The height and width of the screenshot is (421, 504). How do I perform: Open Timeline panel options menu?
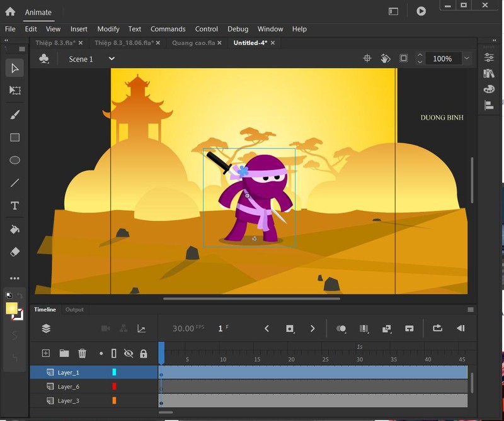(x=470, y=310)
